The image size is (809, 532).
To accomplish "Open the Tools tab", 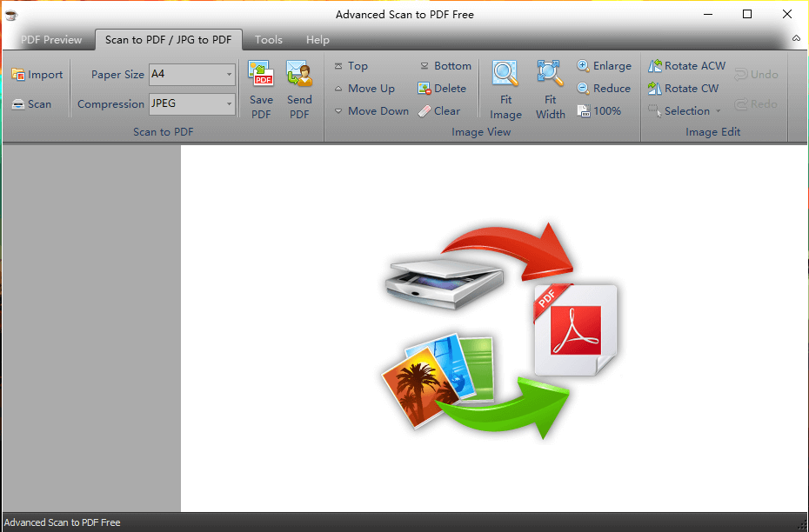I will pos(268,40).
